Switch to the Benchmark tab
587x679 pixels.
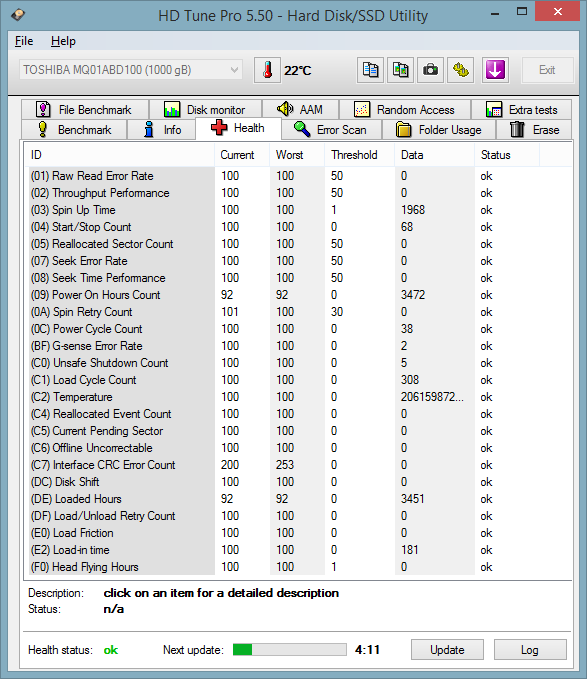74,129
